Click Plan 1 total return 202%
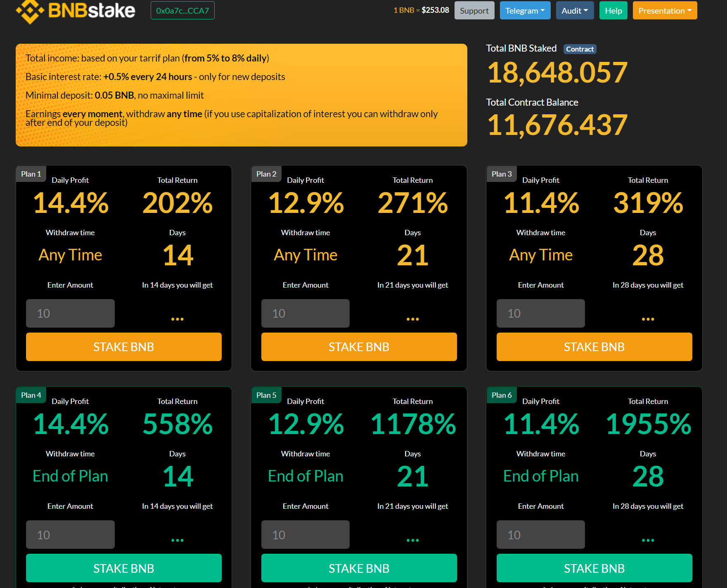 (178, 203)
